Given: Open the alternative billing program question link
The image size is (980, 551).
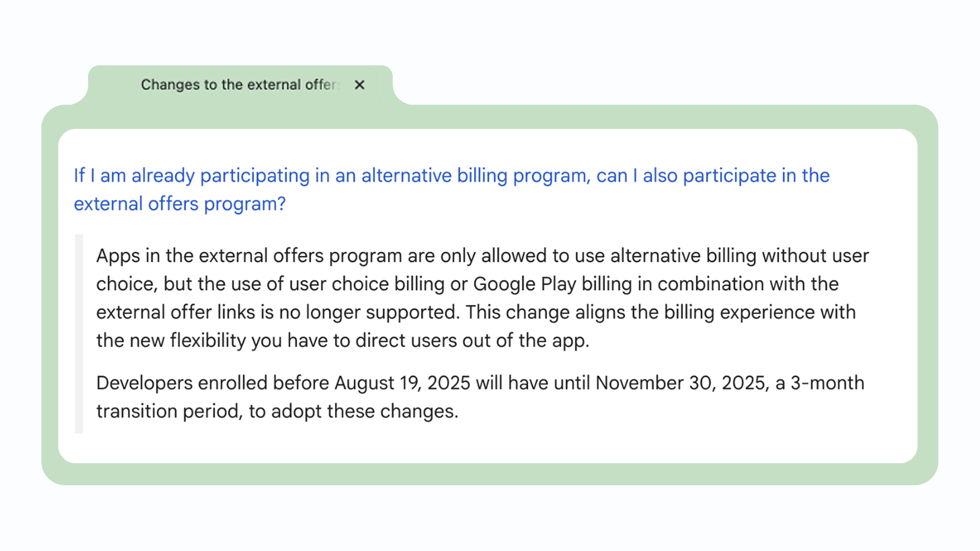Looking at the screenshot, I should [x=451, y=189].
